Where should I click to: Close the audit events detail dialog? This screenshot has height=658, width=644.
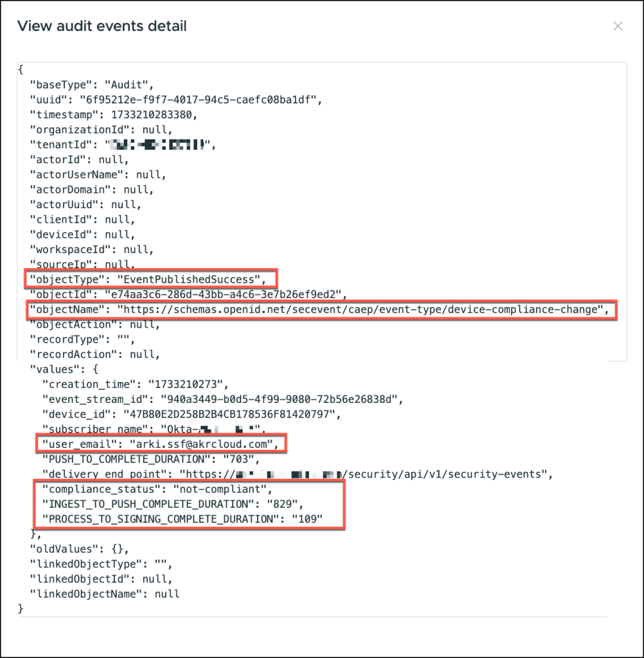coord(618,26)
